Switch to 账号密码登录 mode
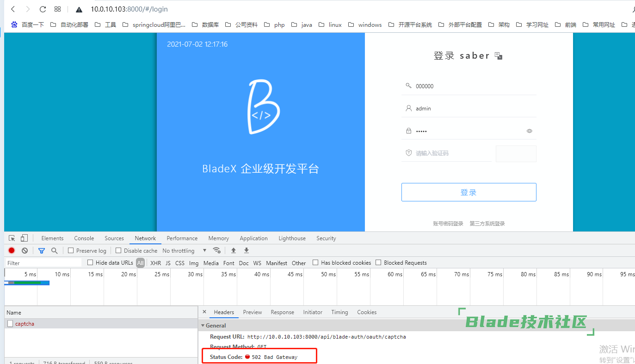This screenshot has height=364, width=635. point(448,224)
